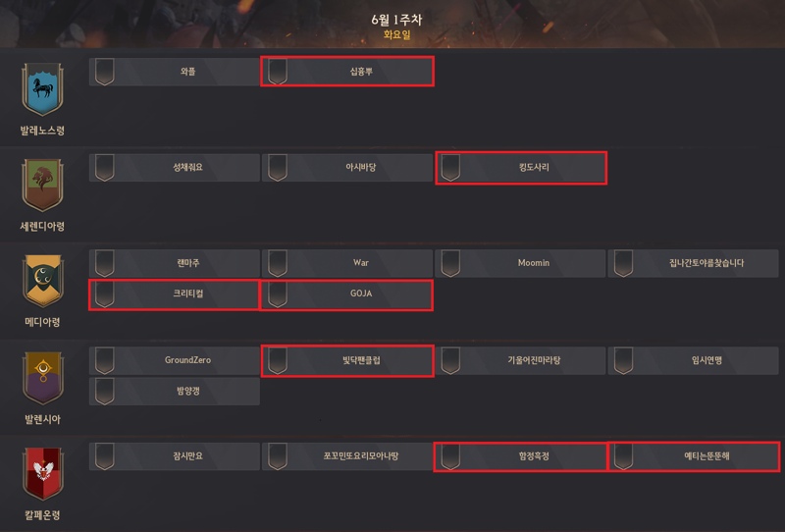Select the Mediah crescent moon emblem

[x=42, y=281]
